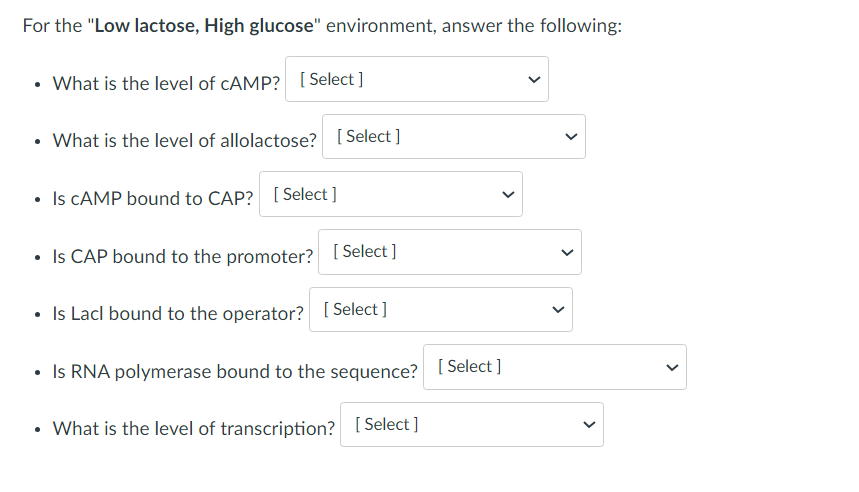The width and height of the screenshot is (859, 492).
Task: Open the cAMP level select dropdown
Action: 416,79
